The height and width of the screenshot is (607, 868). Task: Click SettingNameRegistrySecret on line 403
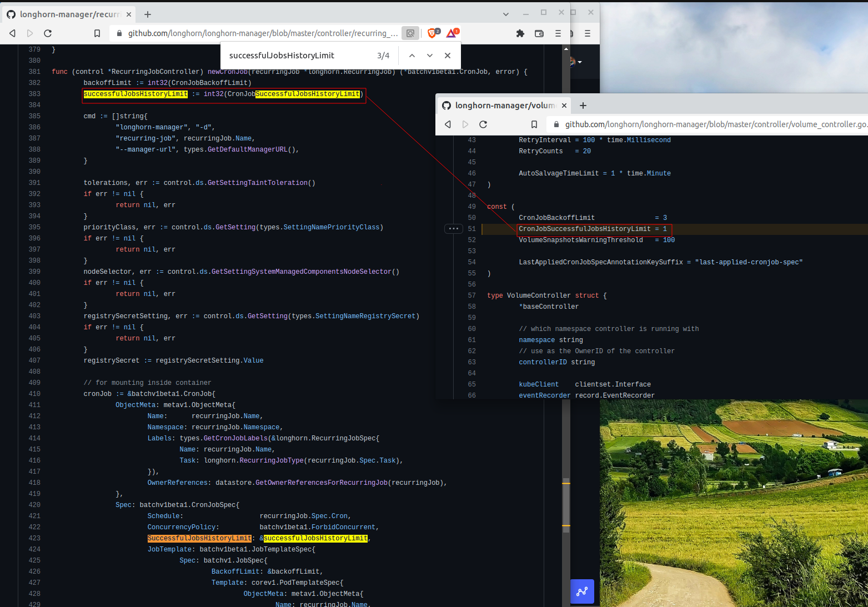tap(365, 316)
